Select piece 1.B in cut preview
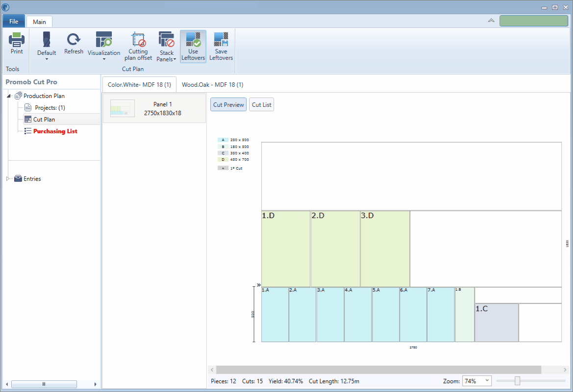The width and height of the screenshot is (573, 392). (465, 315)
